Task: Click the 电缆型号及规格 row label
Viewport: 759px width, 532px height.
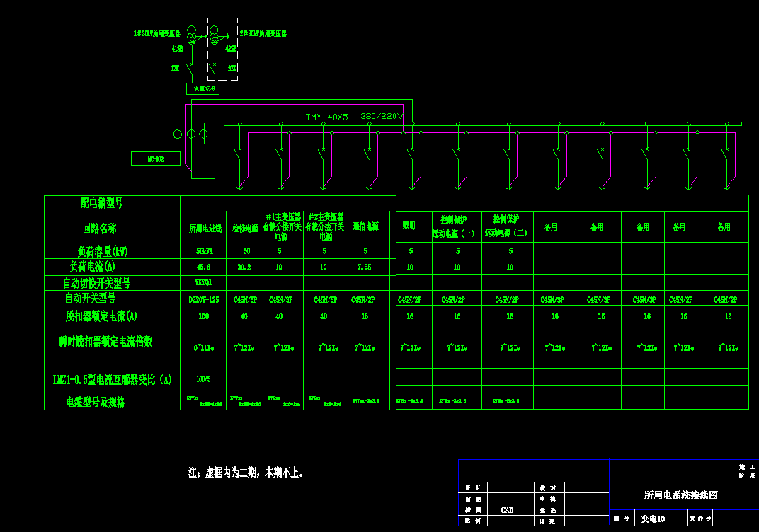Action: (96, 402)
